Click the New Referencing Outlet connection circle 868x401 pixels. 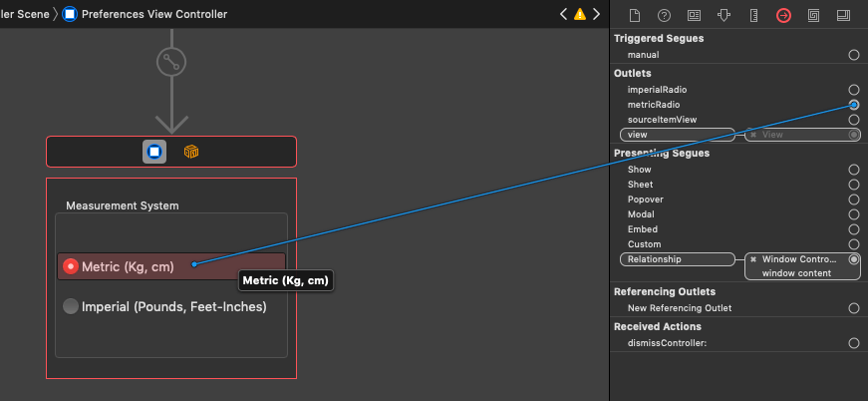click(854, 308)
